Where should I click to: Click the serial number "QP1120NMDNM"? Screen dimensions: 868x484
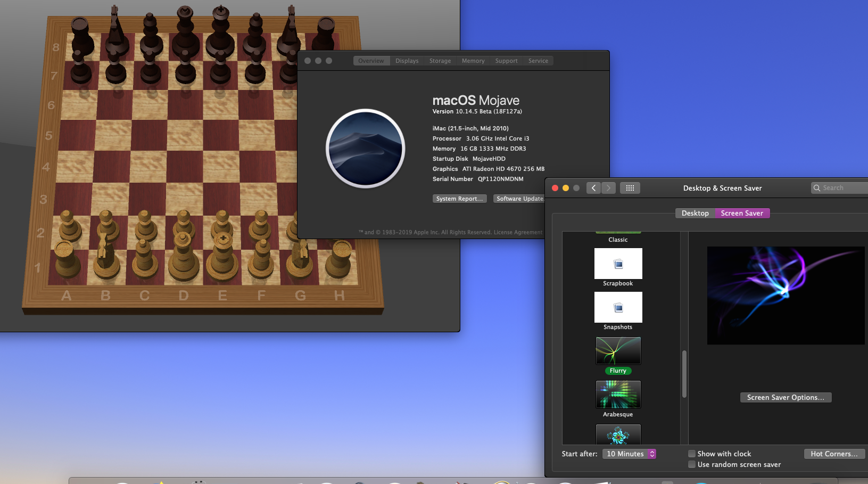click(x=501, y=179)
